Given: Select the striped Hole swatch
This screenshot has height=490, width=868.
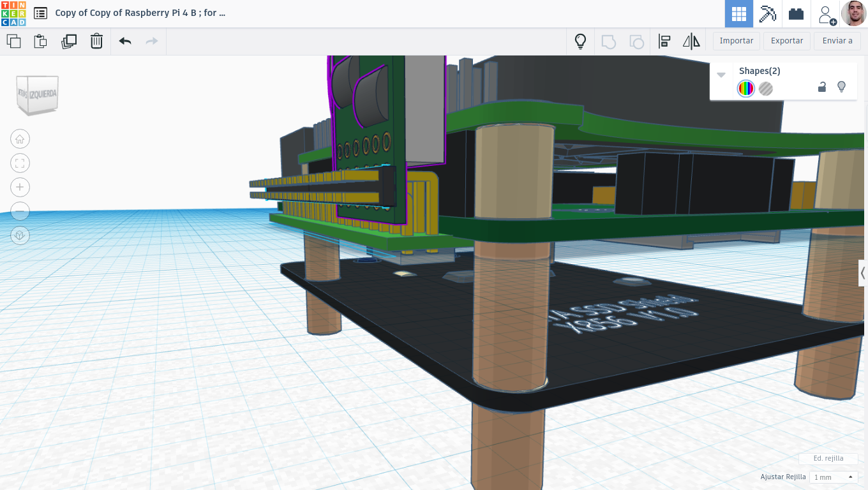Looking at the screenshot, I should [x=766, y=89].
